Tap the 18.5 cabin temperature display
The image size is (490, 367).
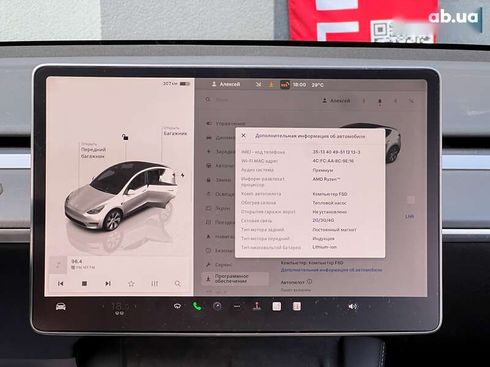coord(120,306)
